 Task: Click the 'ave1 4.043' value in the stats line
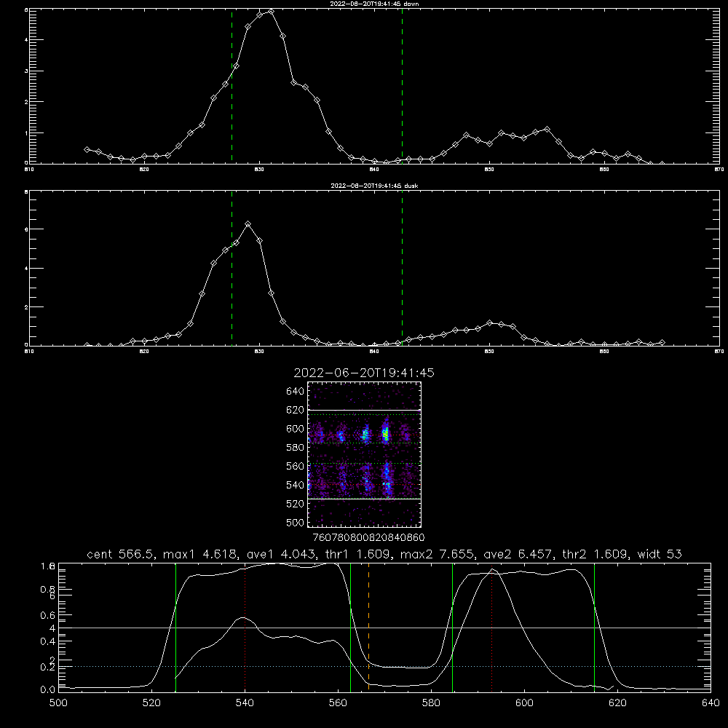coord(281,554)
